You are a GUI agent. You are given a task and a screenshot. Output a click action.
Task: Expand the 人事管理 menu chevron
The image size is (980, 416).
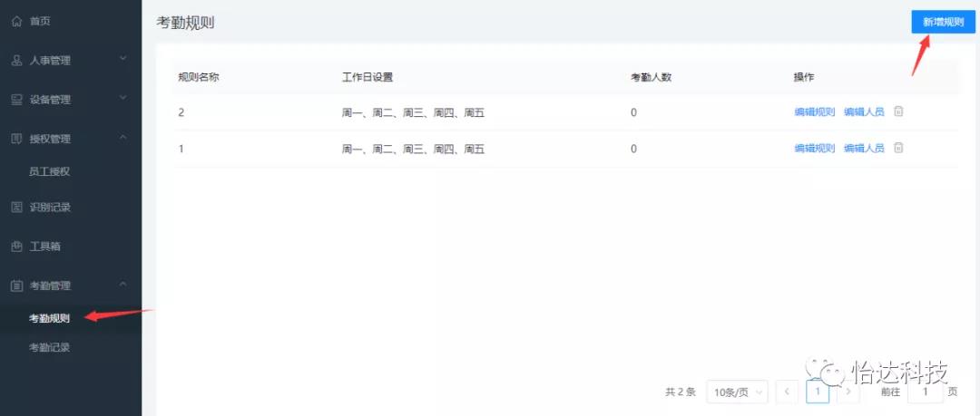(123, 59)
